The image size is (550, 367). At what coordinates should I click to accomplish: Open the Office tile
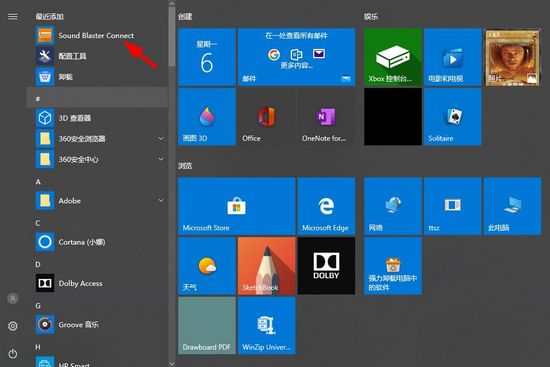(x=267, y=117)
